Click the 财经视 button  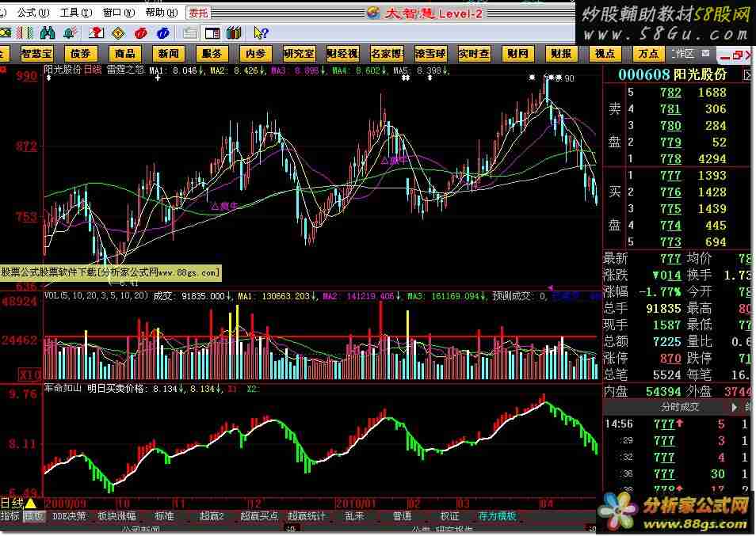pyautogui.click(x=343, y=54)
